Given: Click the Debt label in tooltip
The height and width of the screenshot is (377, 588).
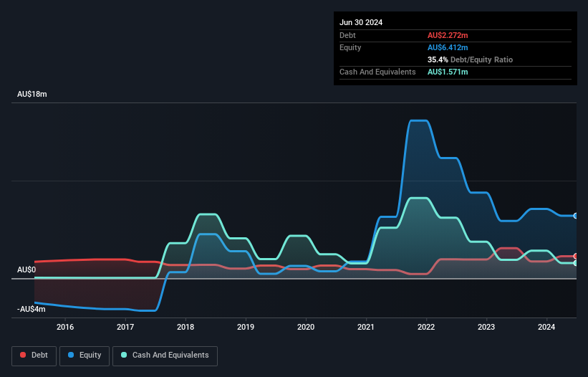Looking at the screenshot, I should tap(347, 35).
